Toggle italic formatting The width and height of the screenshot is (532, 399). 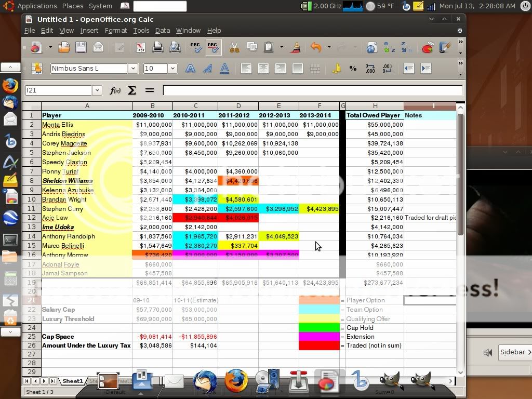pyautogui.click(x=207, y=69)
